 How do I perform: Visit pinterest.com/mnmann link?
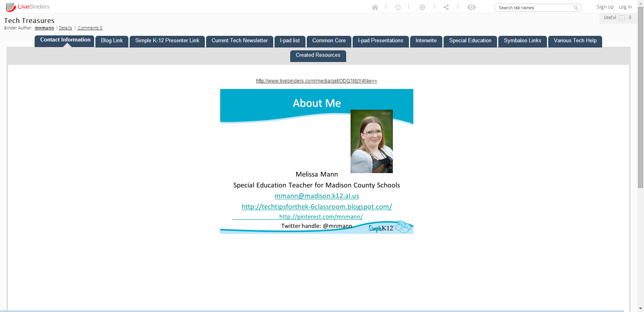321,217
